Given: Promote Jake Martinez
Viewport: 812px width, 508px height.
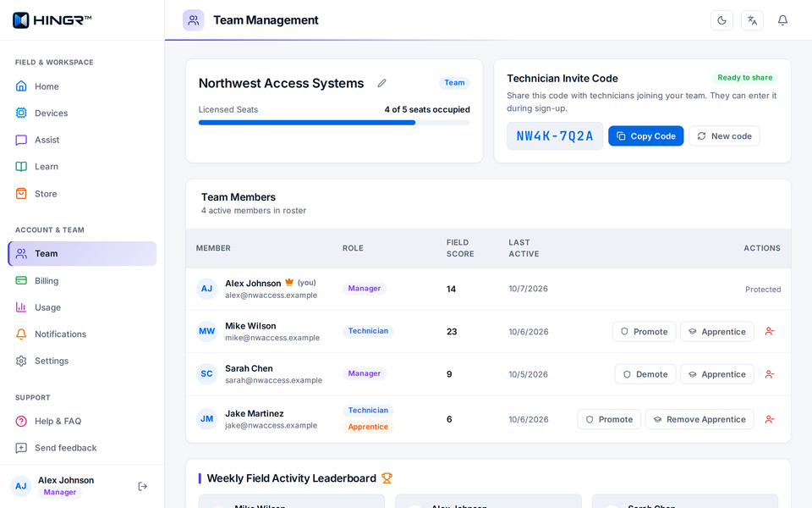Looking at the screenshot, I should coord(609,419).
